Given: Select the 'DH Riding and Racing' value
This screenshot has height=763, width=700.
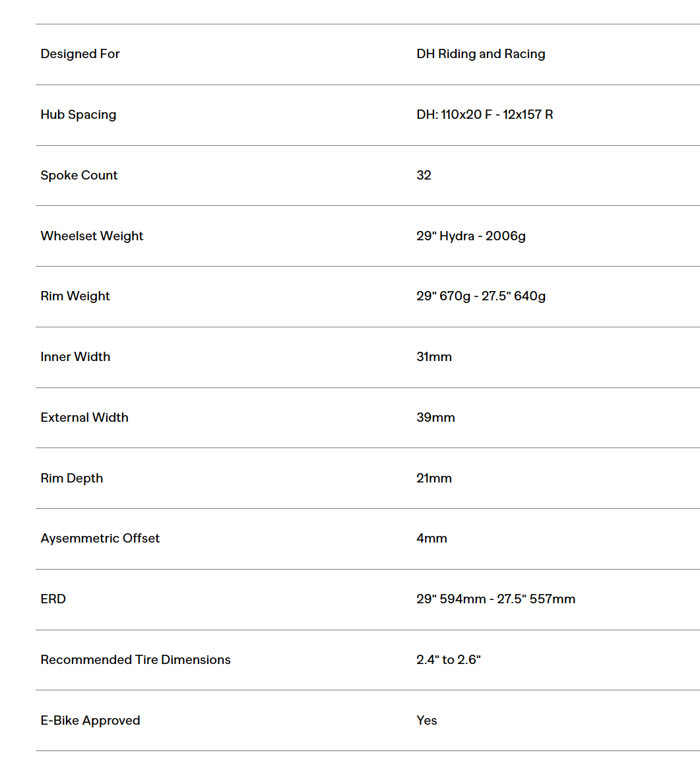Looking at the screenshot, I should tap(480, 54).
